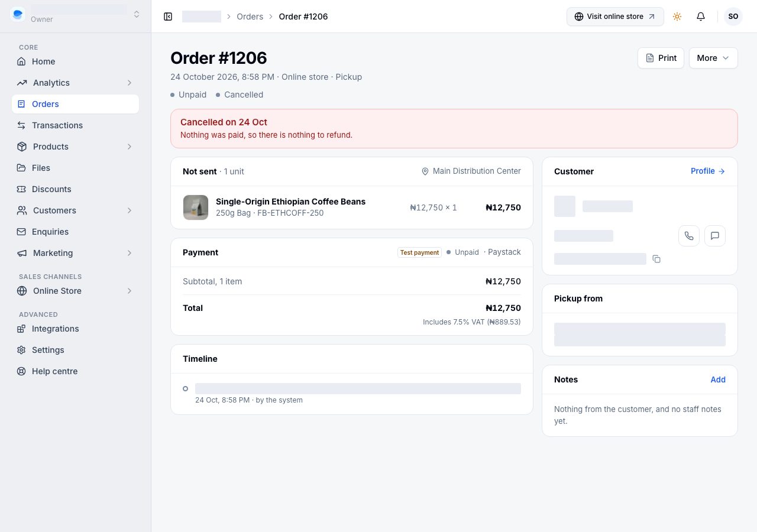Open the store switcher dropdown
757x532 pixels.
[137, 14]
